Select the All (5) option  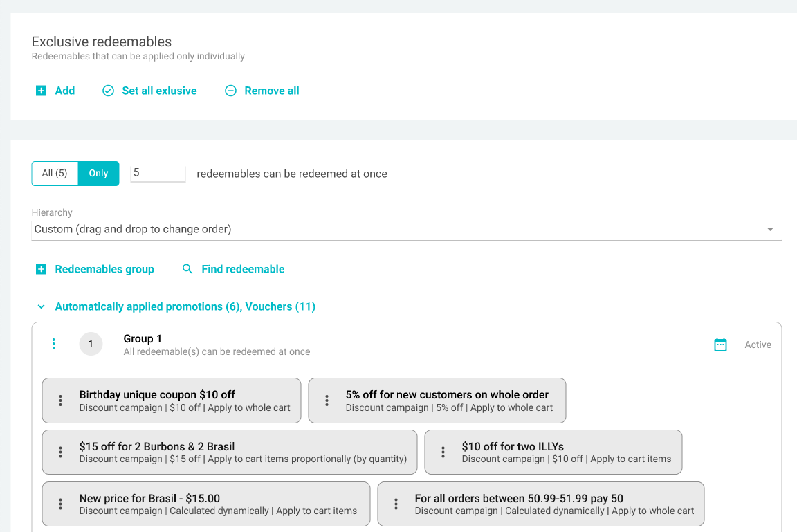(55, 173)
